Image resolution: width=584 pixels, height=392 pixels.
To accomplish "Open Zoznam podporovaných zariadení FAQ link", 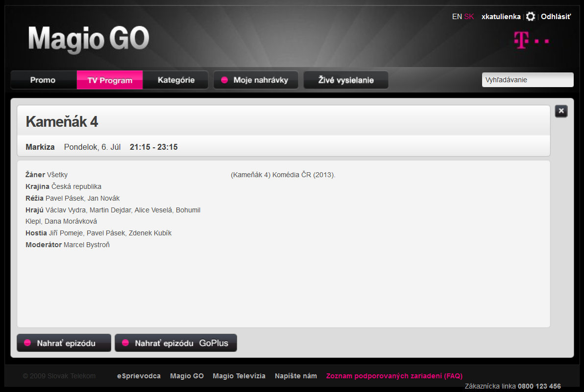I will (x=394, y=376).
